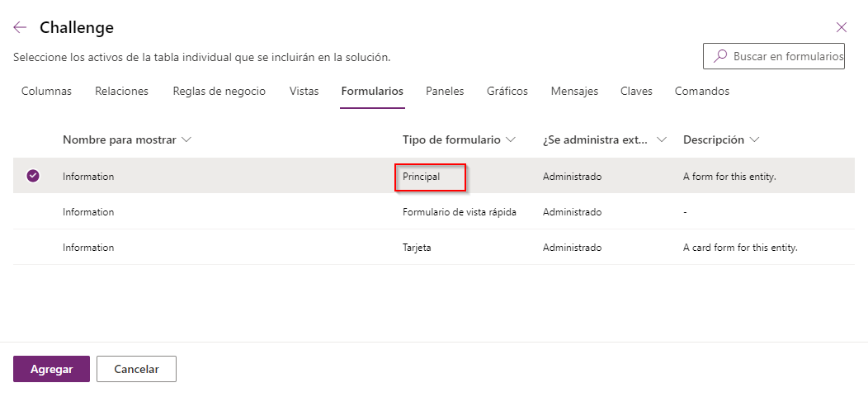Focus the Buscar en formularios field
The width and height of the screenshot is (868, 397).
[773, 56]
